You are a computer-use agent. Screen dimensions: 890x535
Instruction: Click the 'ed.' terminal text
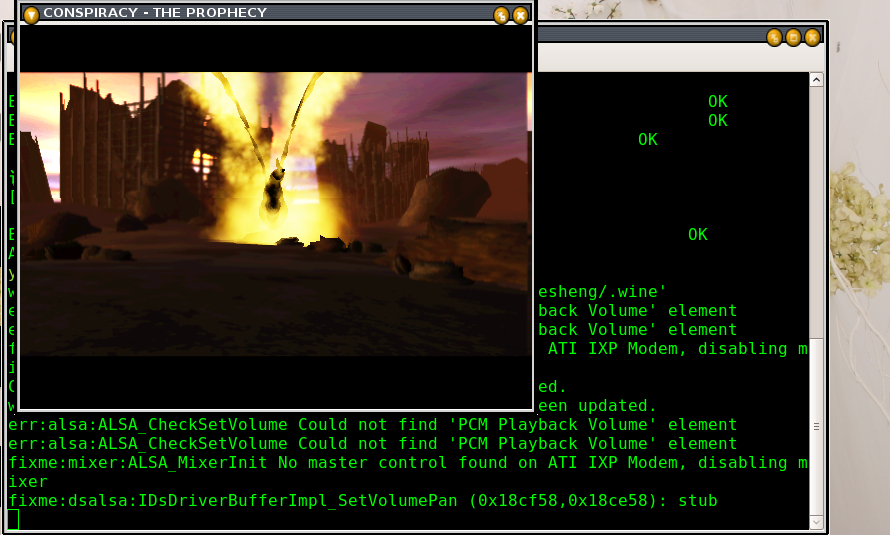point(552,387)
